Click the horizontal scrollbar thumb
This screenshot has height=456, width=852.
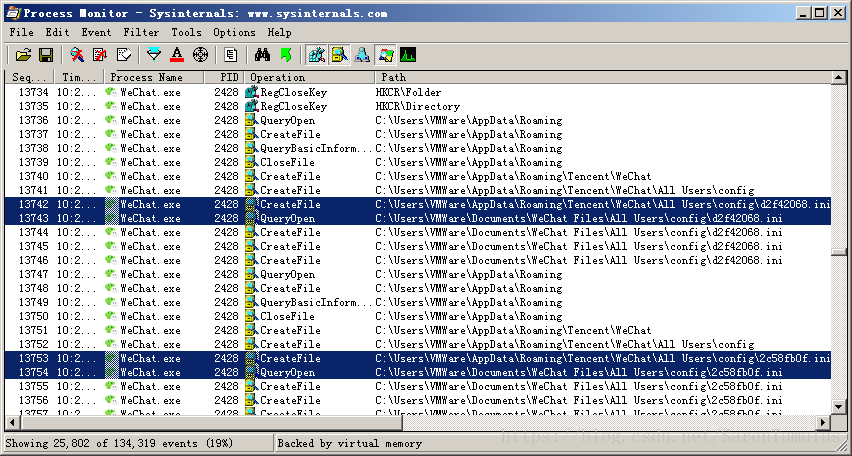pos(210,422)
